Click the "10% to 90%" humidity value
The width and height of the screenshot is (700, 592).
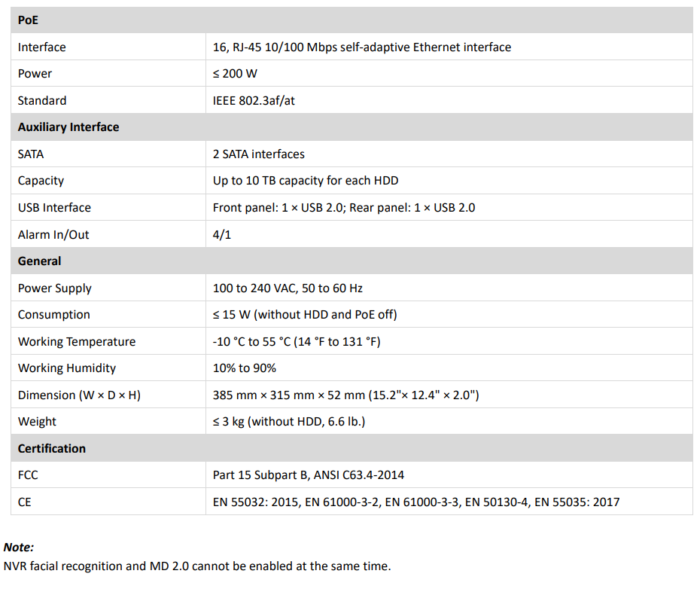click(245, 368)
